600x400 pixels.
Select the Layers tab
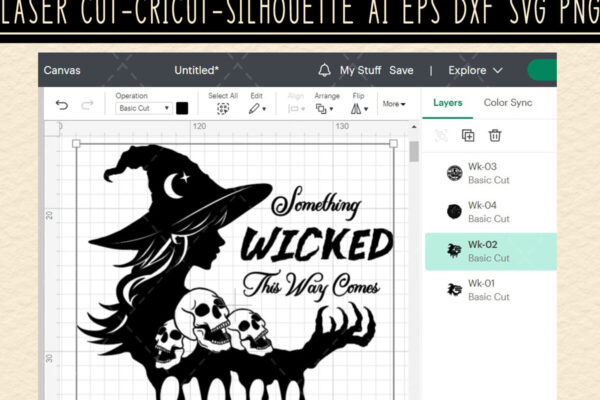pos(447,102)
